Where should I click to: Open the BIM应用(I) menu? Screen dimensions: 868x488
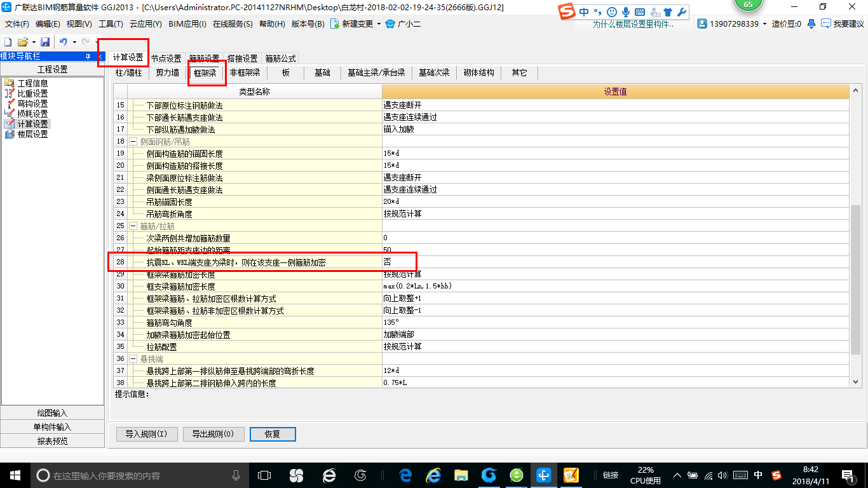point(187,24)
